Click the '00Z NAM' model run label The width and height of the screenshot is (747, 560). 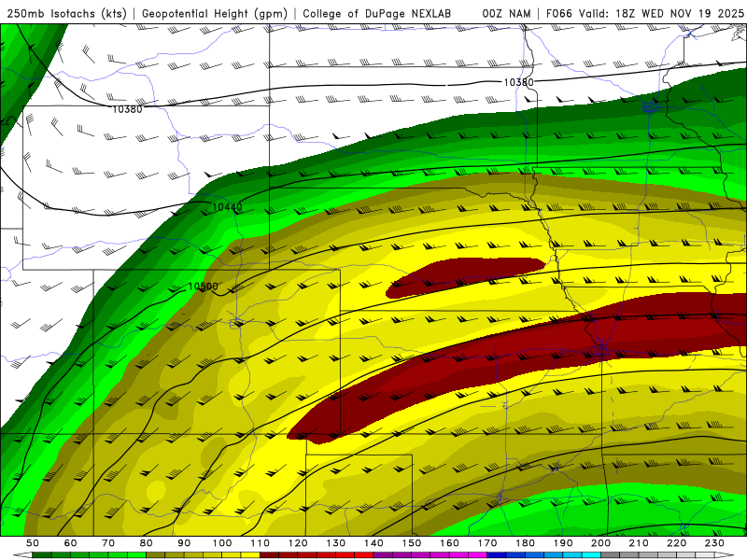click(506, 13)
